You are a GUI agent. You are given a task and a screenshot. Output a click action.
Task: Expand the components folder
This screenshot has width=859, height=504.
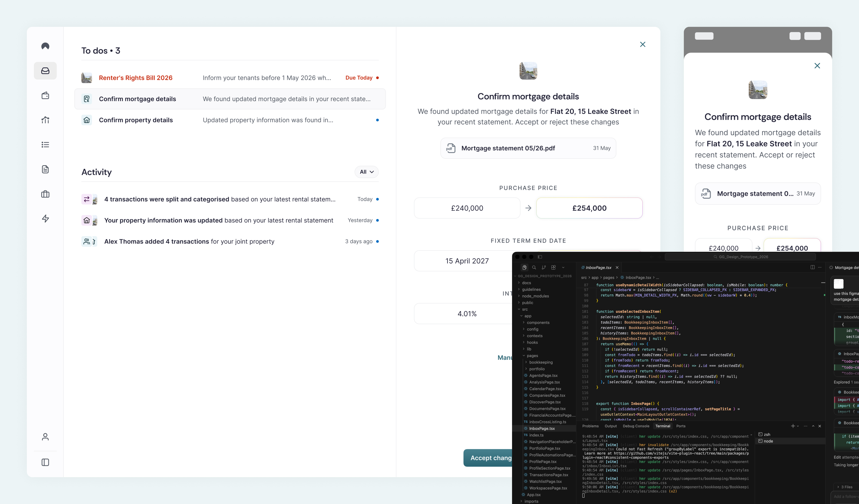coord(544,322)
